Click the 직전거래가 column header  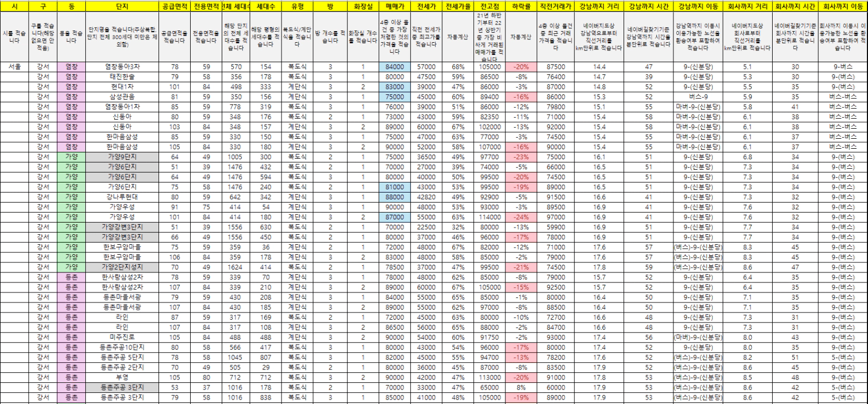[x=556, y=7]
